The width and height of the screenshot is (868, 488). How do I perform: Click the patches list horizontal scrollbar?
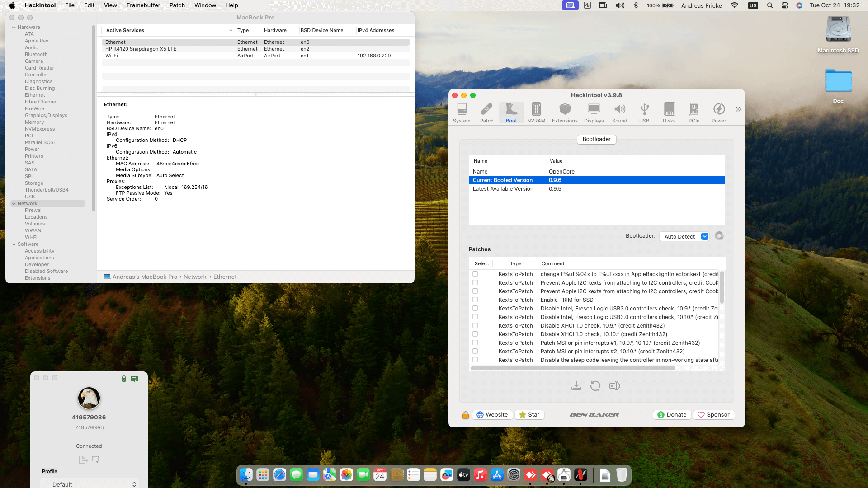[573, 368]
